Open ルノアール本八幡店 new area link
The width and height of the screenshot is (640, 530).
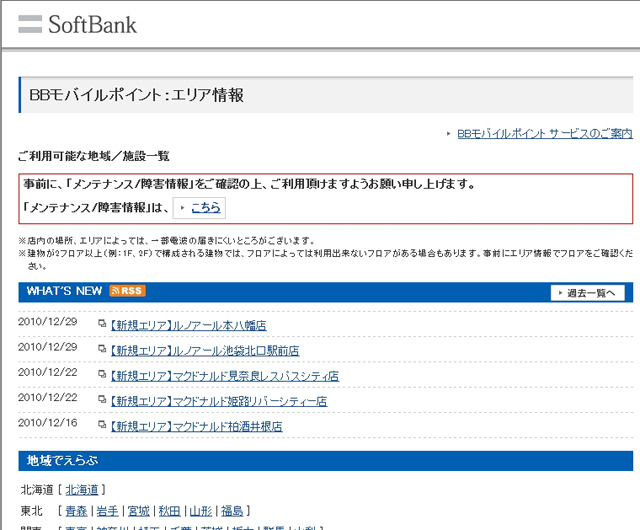(188, 325)
